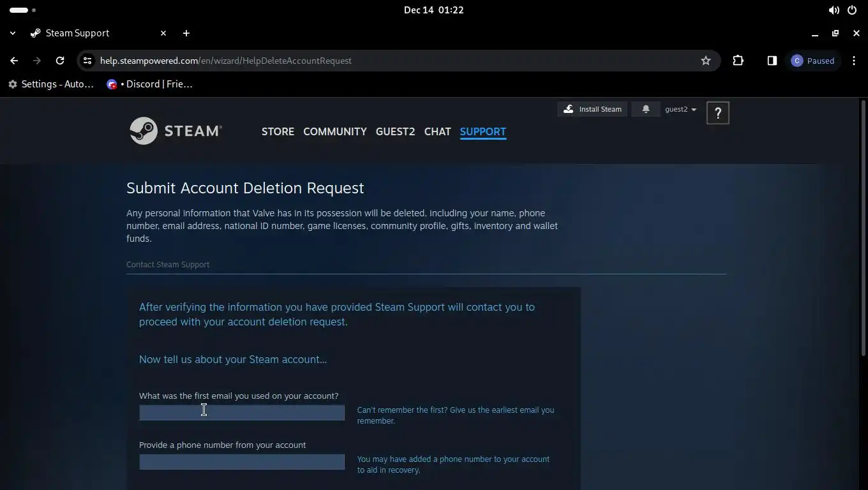Open the system volume control
The width and height of the screenshot is (868, 490).
pyautogui.click(x=834, y=10)
